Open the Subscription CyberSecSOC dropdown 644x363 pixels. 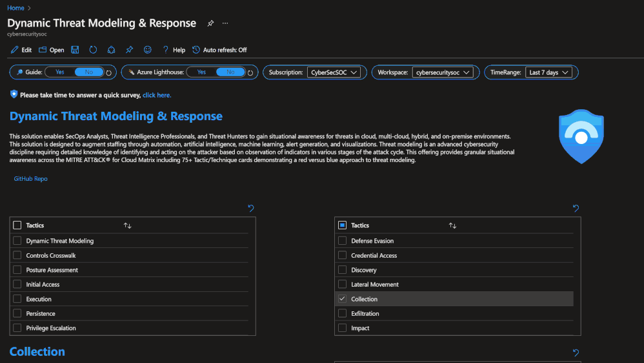pos(334,72)
